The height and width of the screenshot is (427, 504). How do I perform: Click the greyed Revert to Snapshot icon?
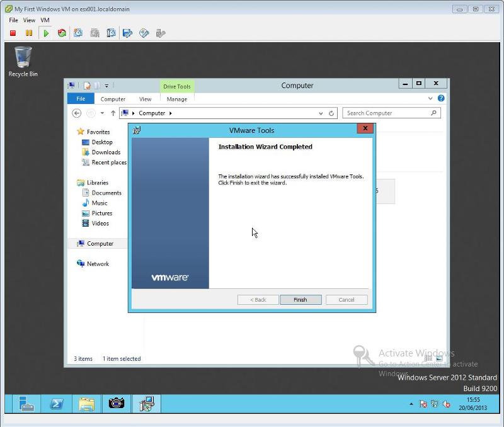pos(95,33)
